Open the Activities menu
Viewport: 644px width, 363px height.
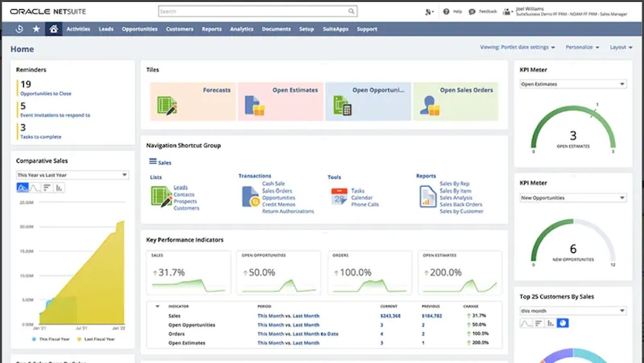tap(78, 29)
